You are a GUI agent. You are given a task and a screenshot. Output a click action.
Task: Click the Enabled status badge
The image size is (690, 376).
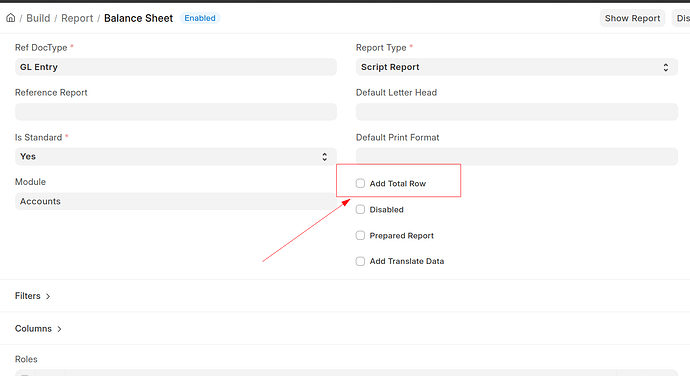click(x=200, y=18)
